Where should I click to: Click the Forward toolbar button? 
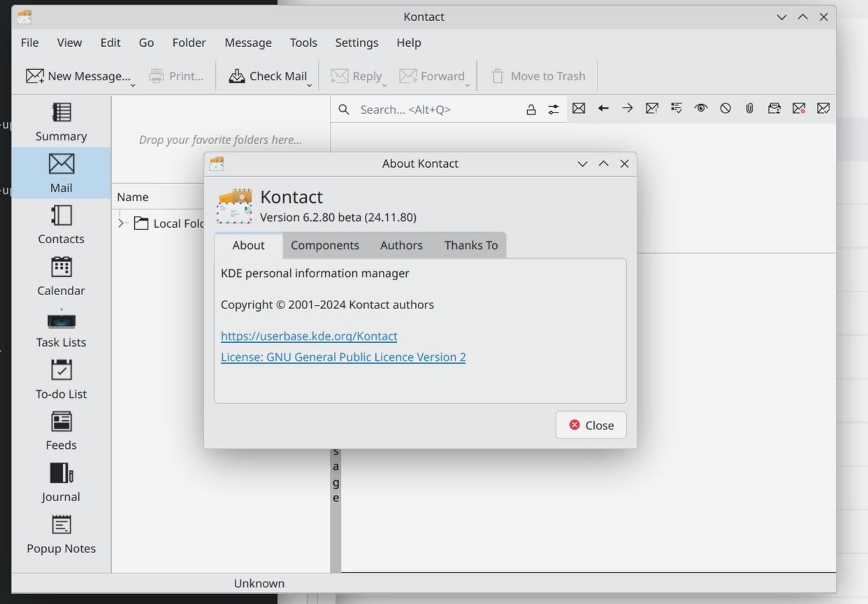pos(432,76)
